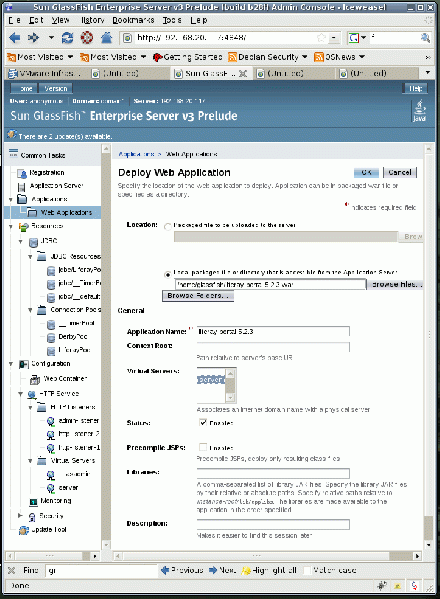Collapse the Connection Pools node

pos(30,310)
